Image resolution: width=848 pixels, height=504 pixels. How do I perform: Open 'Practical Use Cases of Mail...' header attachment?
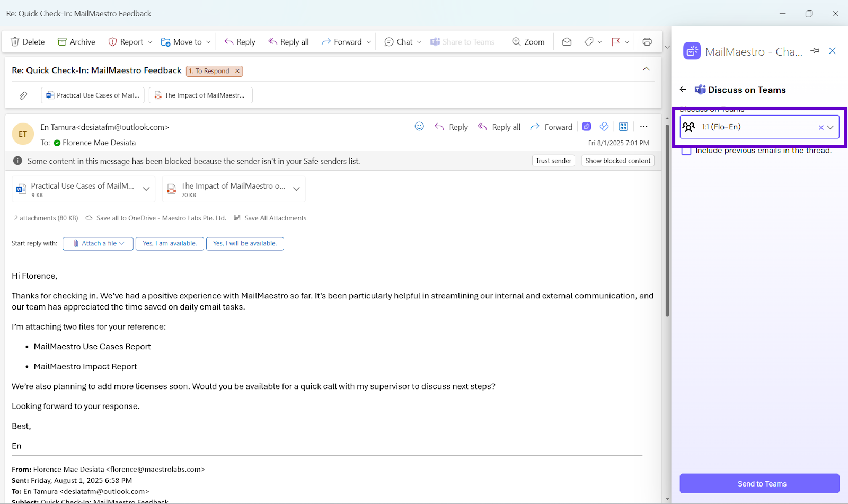pyautogui.click(x=93, y=95)
